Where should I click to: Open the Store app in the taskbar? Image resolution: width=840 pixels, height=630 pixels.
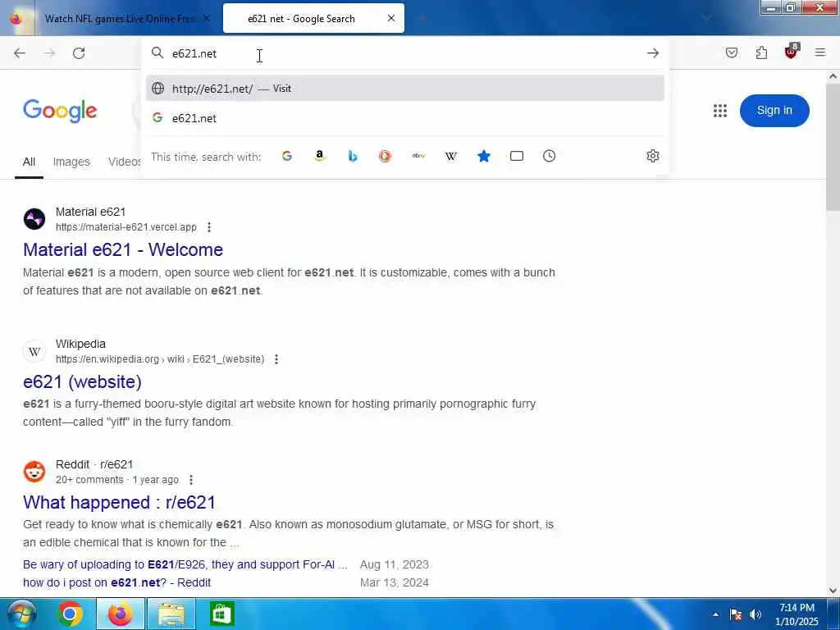[x=221, y=614]
